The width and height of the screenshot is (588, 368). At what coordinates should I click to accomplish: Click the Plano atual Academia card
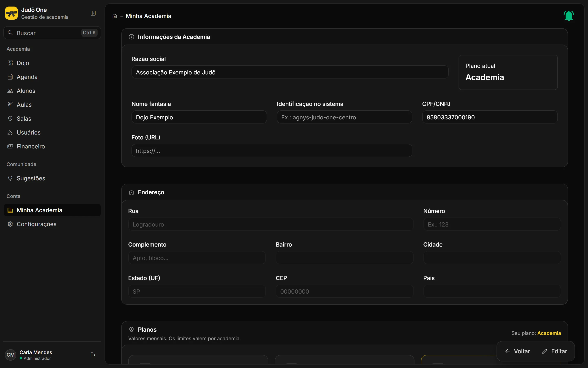pyautogui.click(x=508, y=72)
